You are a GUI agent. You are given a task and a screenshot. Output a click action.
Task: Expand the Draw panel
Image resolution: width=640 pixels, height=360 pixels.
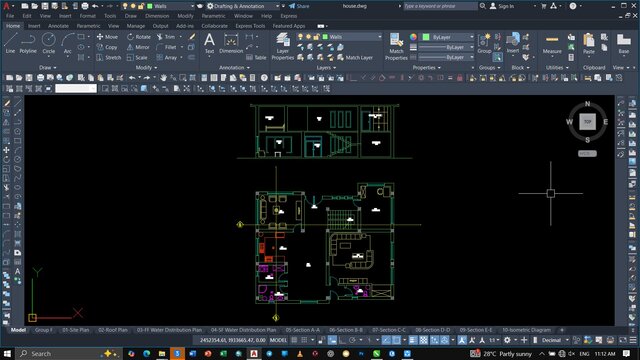(48, 68)
